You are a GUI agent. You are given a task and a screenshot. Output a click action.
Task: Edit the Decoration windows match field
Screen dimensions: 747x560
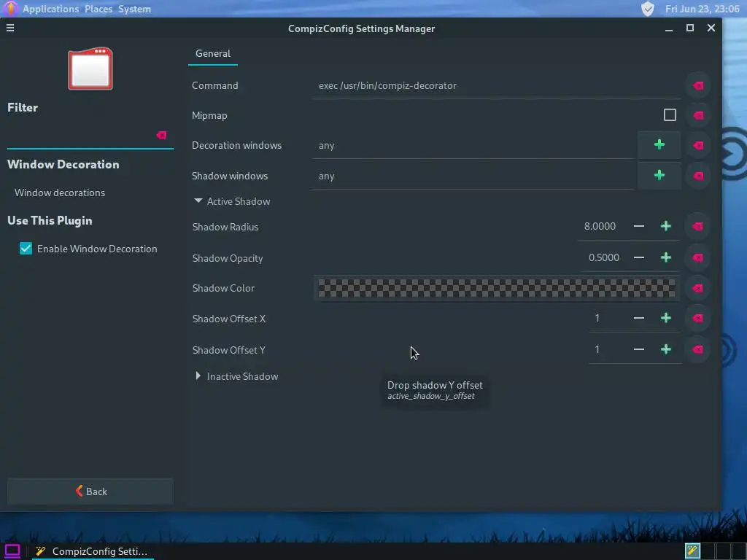click(474, 145)
